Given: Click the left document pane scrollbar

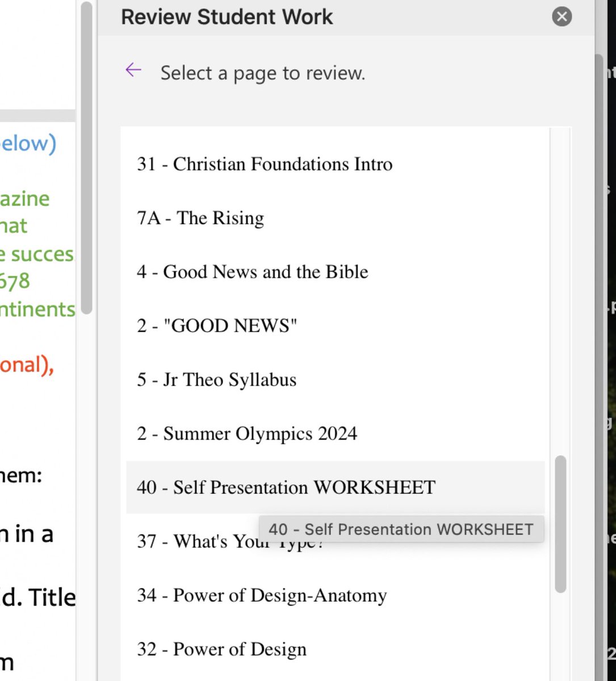Looking at the screenshot, I should (86, 158).
